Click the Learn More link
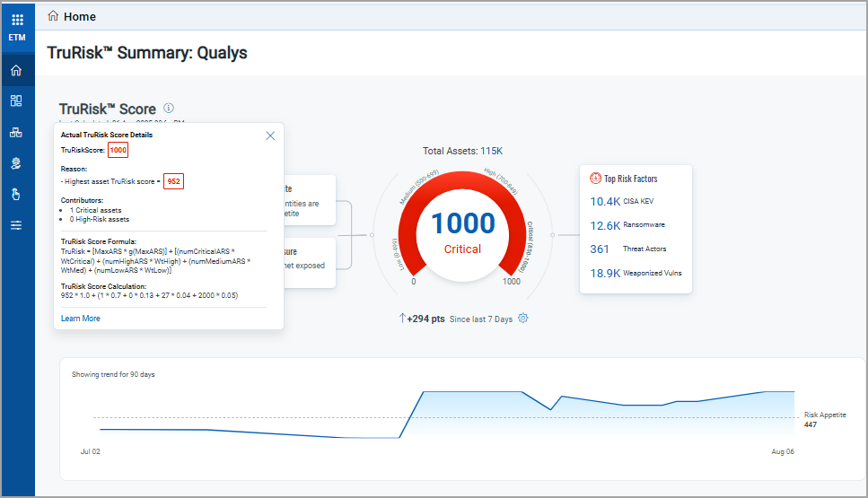This screenshot has height=498, width=868. 80,319
